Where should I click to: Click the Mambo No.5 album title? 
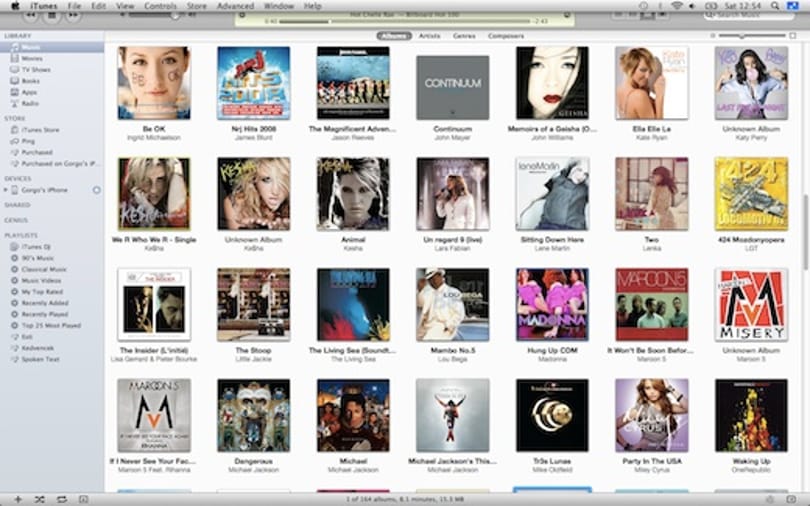[x=453, y=350]
